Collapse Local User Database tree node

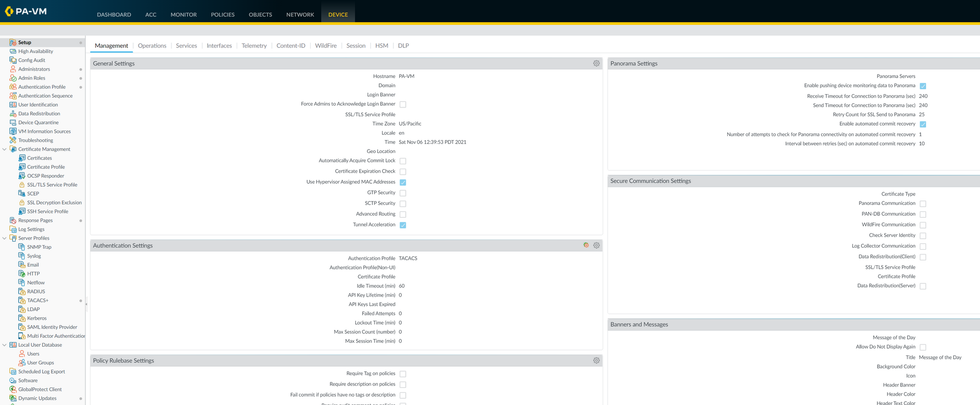coord(4,345)
